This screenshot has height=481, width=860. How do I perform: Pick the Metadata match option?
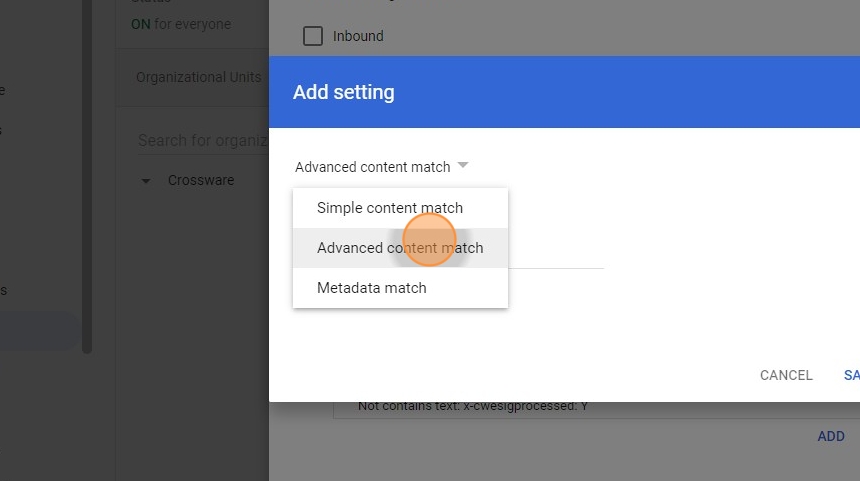pyautogui.click(x=372, y=288)
